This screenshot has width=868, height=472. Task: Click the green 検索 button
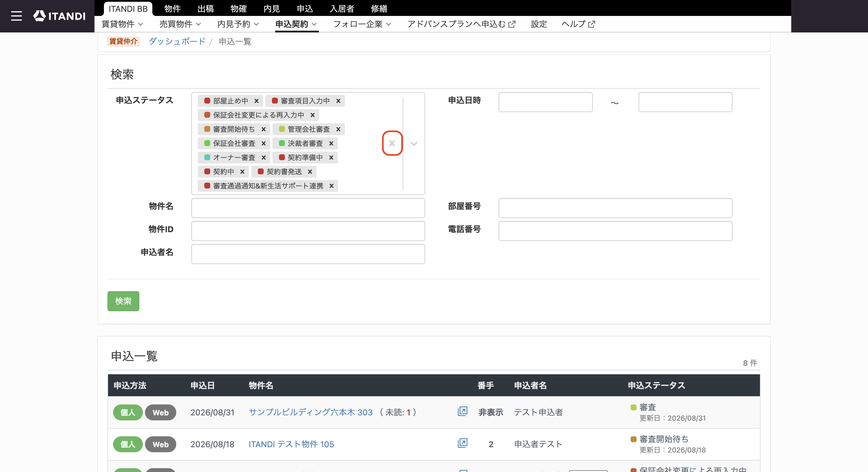pyautogui.click(x=123, y=301)
